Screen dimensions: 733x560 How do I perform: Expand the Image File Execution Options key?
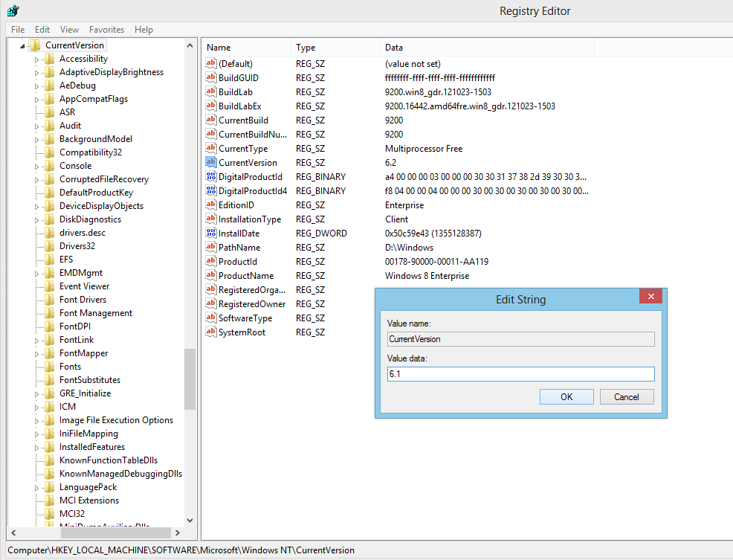point(36,421)
